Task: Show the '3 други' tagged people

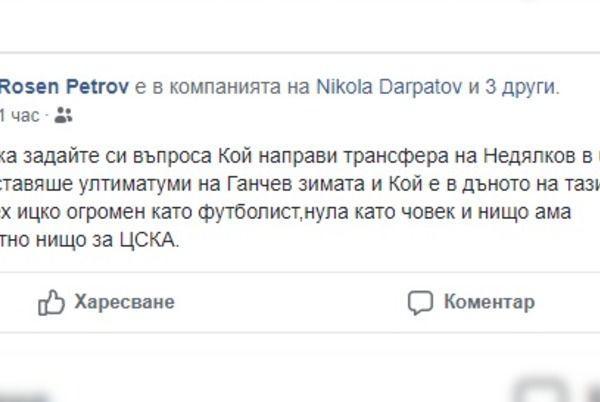Action: coord(522,87)
